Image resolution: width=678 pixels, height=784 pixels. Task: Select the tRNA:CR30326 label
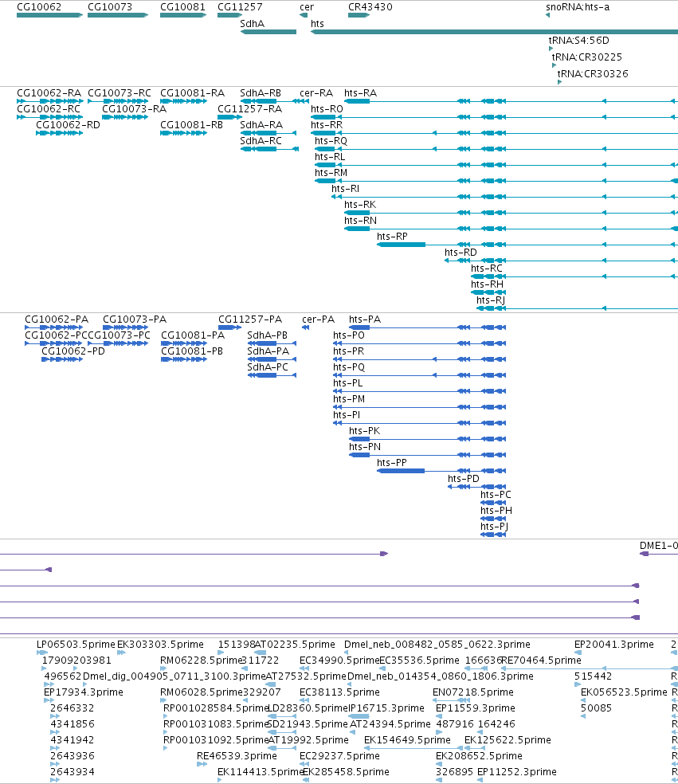click(x=593, y=73)
